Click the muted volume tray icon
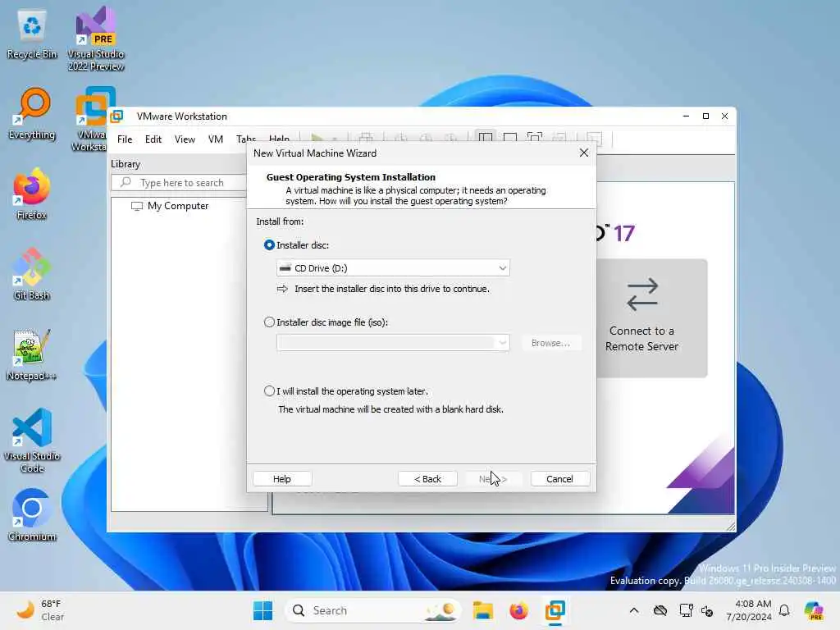The height and width of the screenshot is (630, 840). click(707, 610)
